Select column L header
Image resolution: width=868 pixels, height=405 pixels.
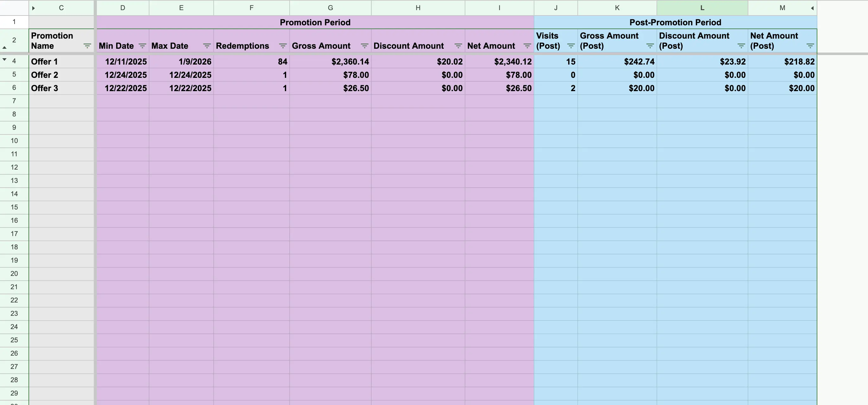click(702, 8)
